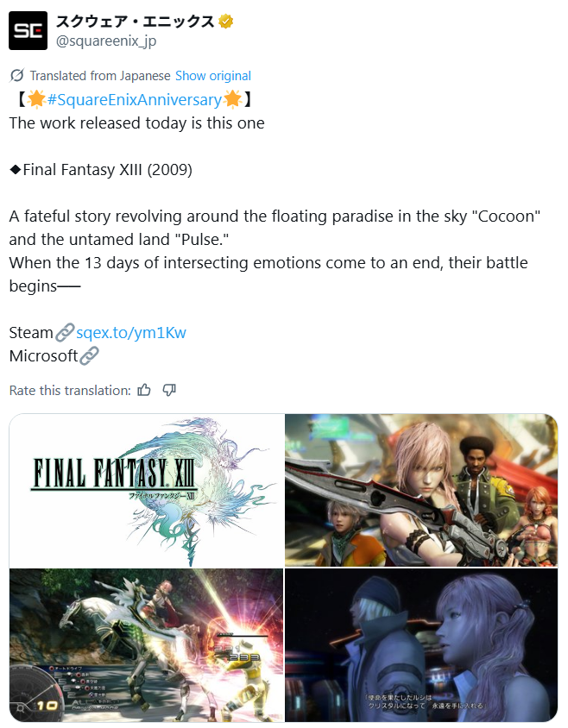Click the gold verified badge
Viewport: 568px width, 728px height.
point(226,22)
